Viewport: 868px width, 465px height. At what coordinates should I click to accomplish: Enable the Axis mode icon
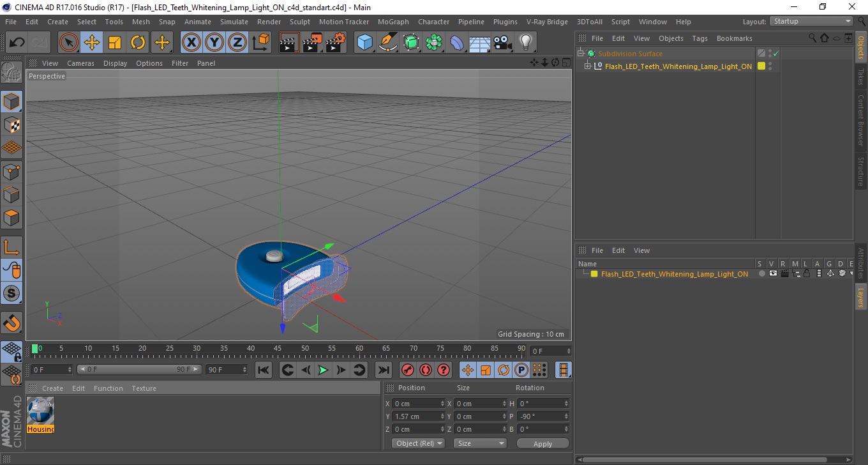point(11,247)
